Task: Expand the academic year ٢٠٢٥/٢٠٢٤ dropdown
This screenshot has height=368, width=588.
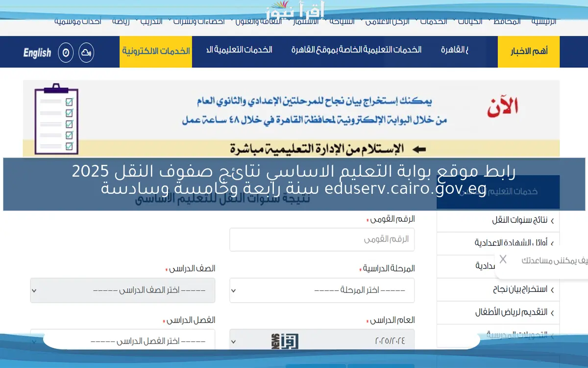Action: pyautogui.click(x=322, y=340)
